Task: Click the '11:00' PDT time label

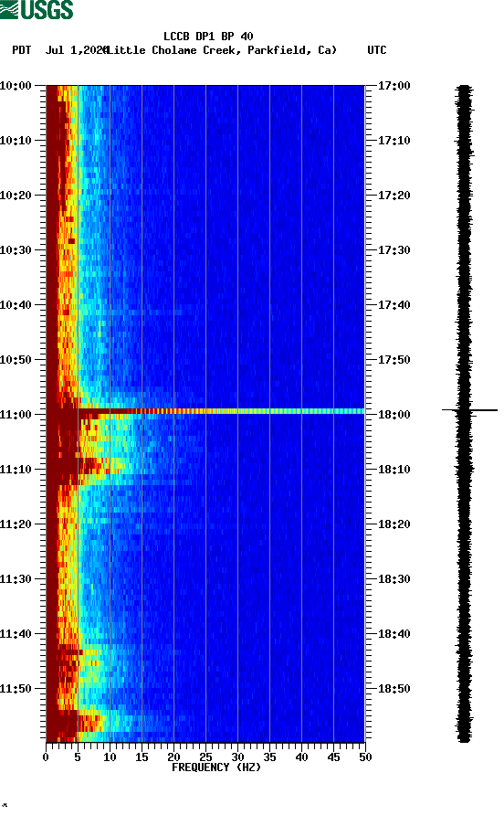Action: click(16, 414)
